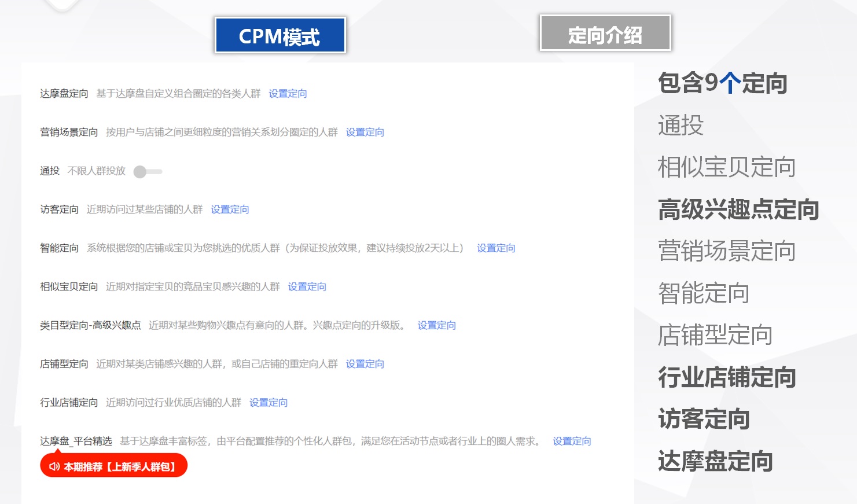Select the 达摩盘定向 row label
Screen dimensions: 857x504
point(64,94)
